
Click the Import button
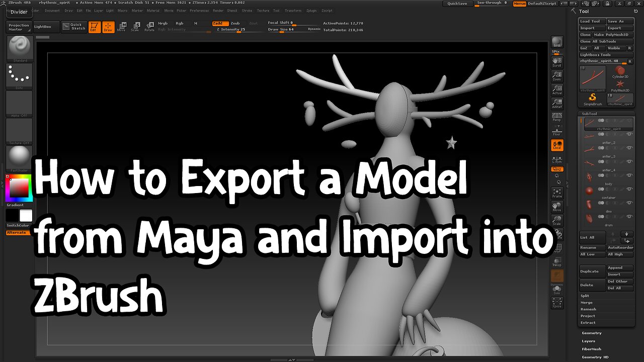coord(592,28)
